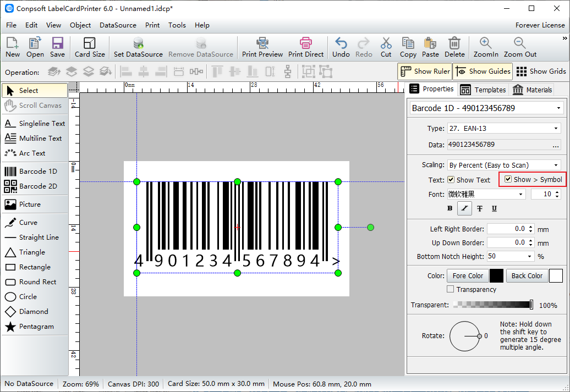Click the ZoomIn magnifier icon
The height and width of the screenshot is (392, 570).
pyautogui.click(x=486, y=47)
